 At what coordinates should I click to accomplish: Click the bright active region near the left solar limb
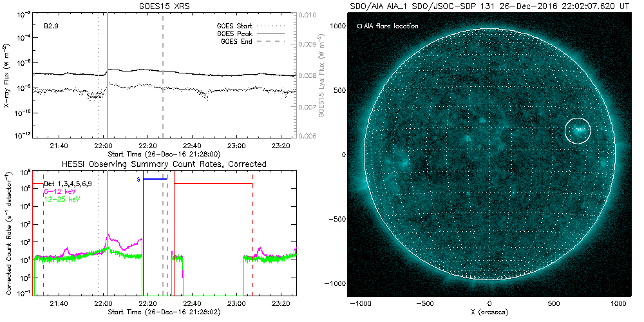click(x=402, y=164)
